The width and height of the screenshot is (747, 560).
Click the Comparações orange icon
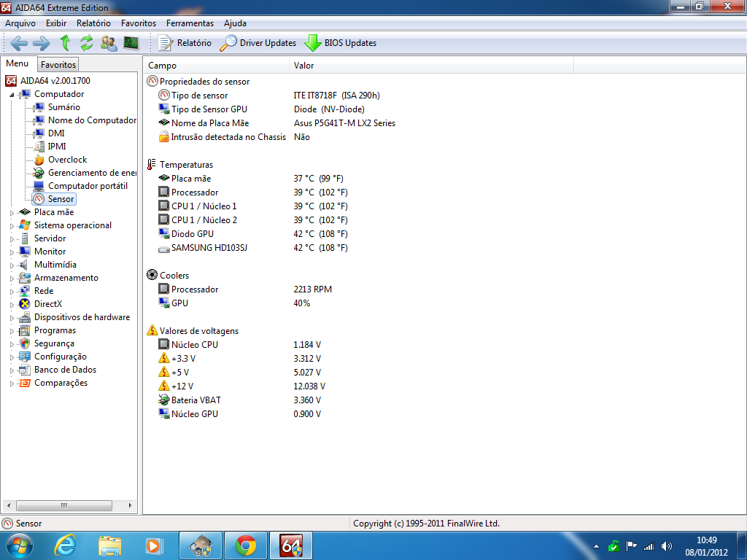pyautogui.click(x=25, y=383)
